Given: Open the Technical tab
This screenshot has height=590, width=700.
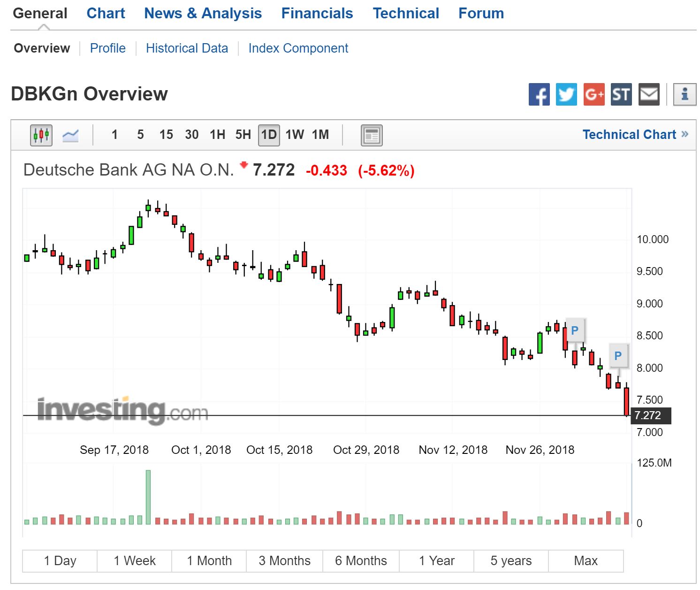Looking at the screenshot, I should [406, 14].
